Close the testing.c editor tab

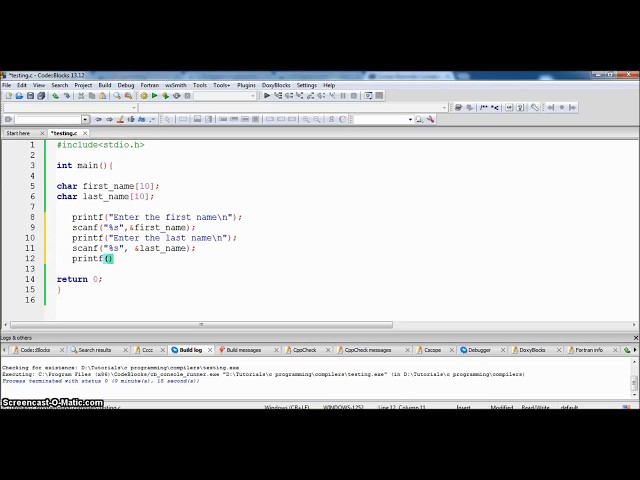tap(85, 133)
